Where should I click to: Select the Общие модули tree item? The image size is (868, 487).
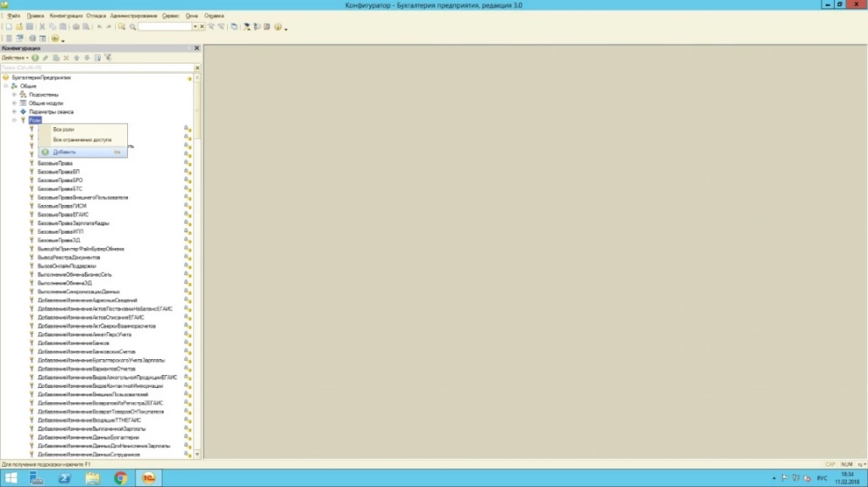[46, 103]
